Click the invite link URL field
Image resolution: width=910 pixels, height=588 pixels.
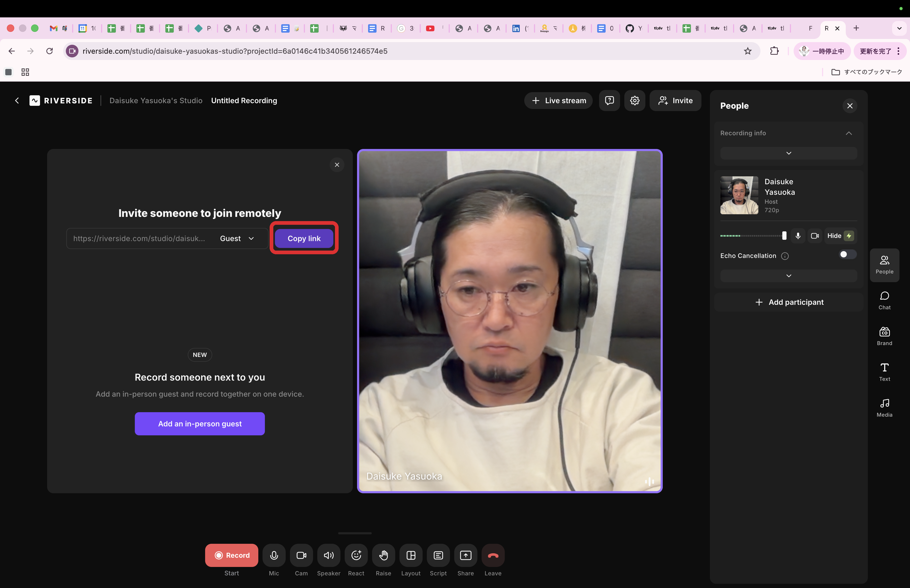coord(139,238)
